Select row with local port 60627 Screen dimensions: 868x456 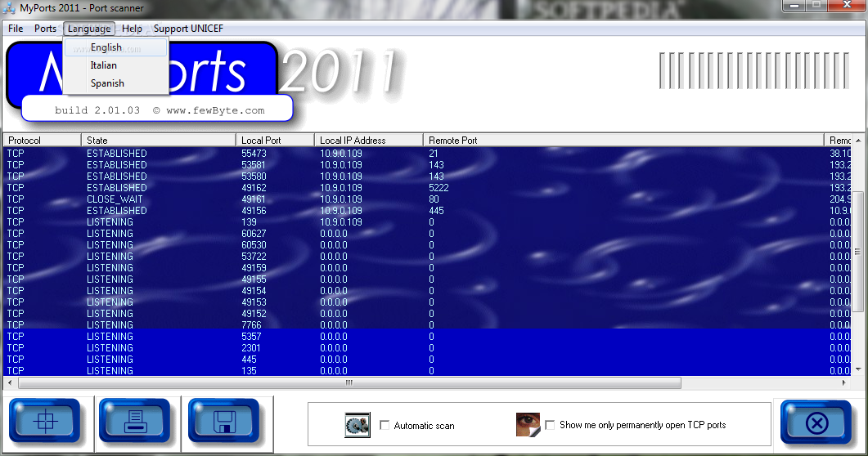pos(428,233)
